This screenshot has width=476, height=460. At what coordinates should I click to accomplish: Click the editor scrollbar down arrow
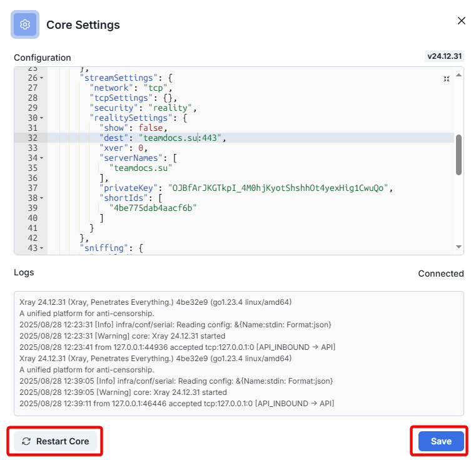(458, 247)
